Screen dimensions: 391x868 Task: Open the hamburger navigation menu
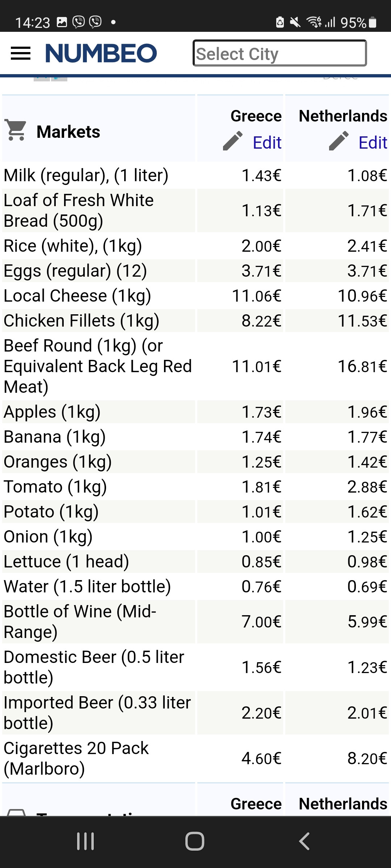(21, 54)
